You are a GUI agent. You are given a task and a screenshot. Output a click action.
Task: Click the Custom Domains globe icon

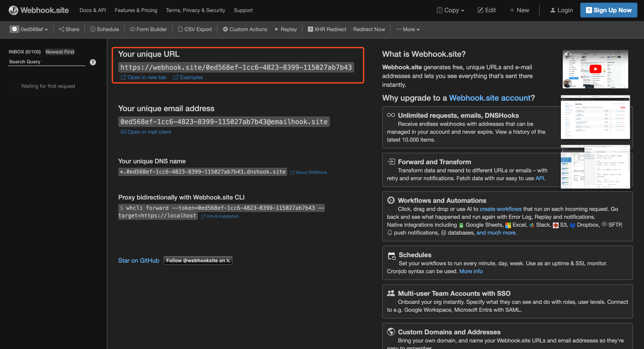[391, 332]
